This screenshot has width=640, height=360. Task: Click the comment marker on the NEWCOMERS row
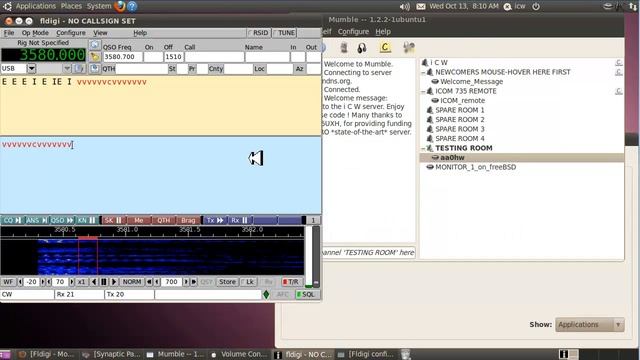click(619, 72)
